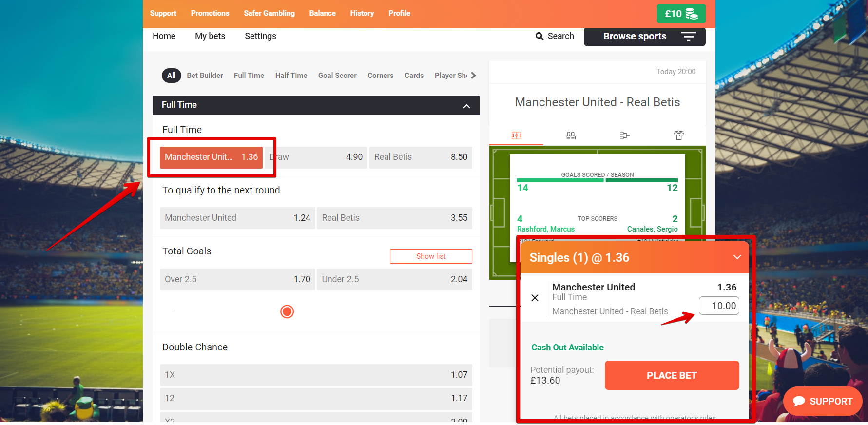868x425 pixels.
Task: Open the Cards markets tab
Action: [414, 76]
